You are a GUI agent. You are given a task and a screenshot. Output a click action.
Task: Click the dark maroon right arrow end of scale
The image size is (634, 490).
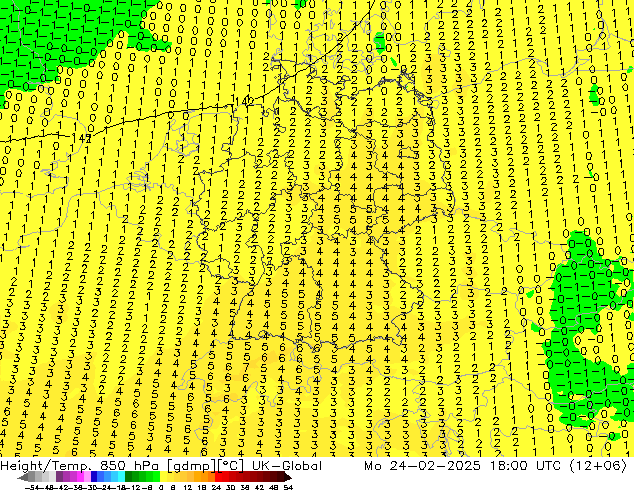[x=288, y=477]
